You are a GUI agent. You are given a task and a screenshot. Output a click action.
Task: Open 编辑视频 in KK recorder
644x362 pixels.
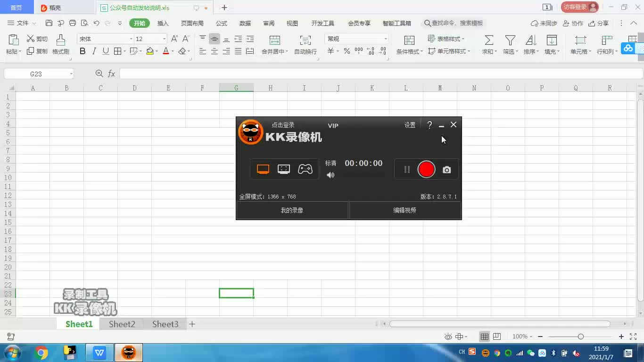[x=405, y=210]
